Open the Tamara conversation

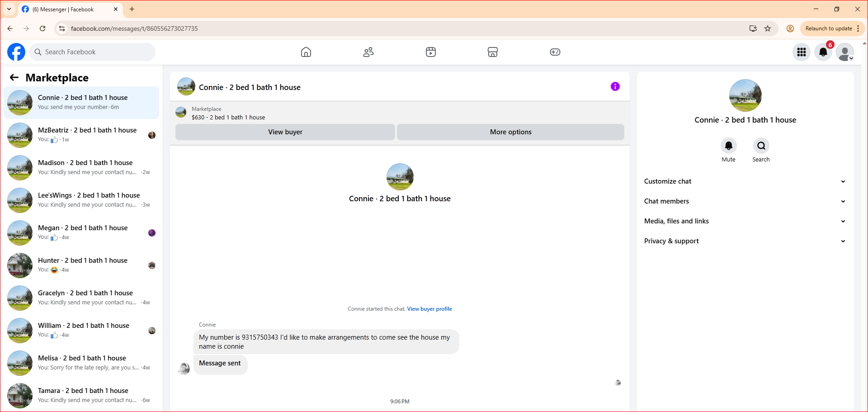pos(81,396)
